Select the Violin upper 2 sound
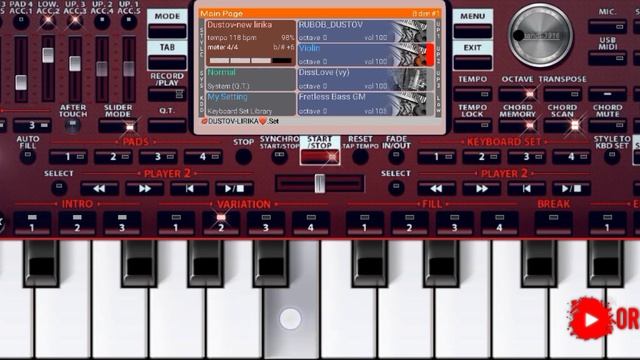Screen dimensions: 640x360 (365, 55)
